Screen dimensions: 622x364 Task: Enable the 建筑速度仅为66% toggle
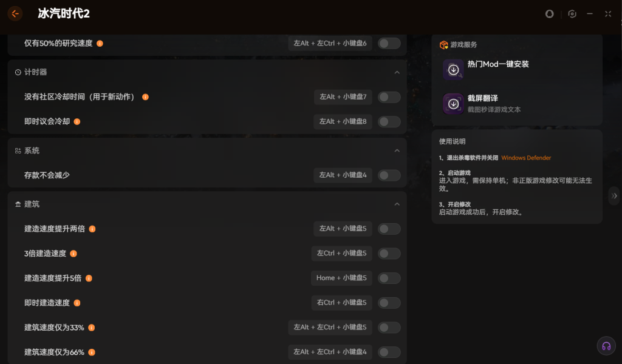point(389,352)
